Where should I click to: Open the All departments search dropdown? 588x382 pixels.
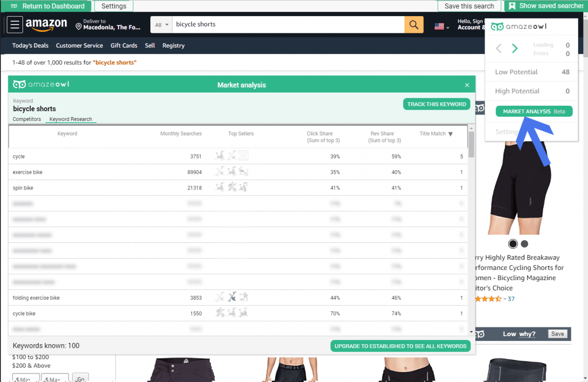162,24
